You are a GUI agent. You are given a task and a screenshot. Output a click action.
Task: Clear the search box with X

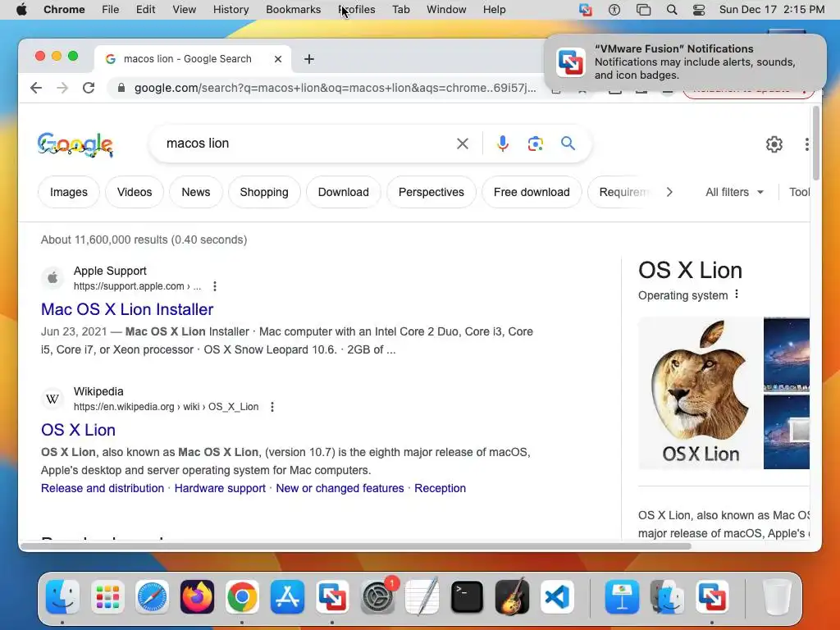click(463, 144)
